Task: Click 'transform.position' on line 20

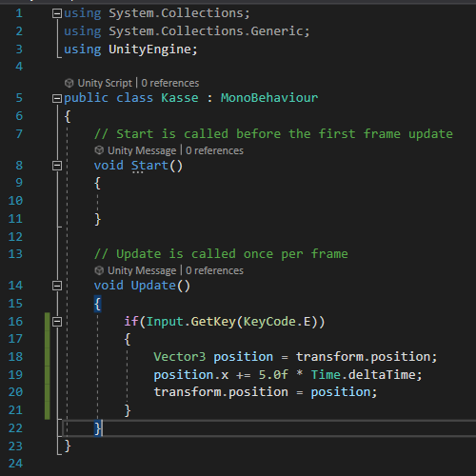Action: tap(221, 392)
